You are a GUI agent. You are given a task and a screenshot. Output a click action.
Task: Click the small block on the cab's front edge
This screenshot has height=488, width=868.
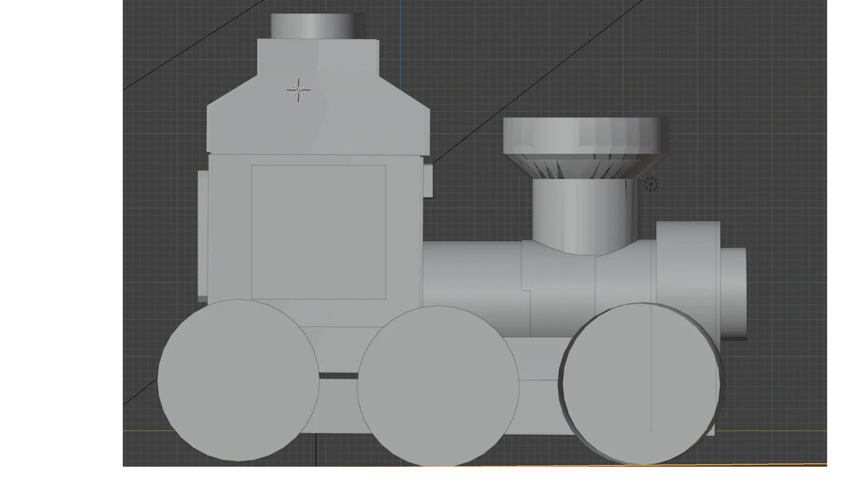[428, 181]
